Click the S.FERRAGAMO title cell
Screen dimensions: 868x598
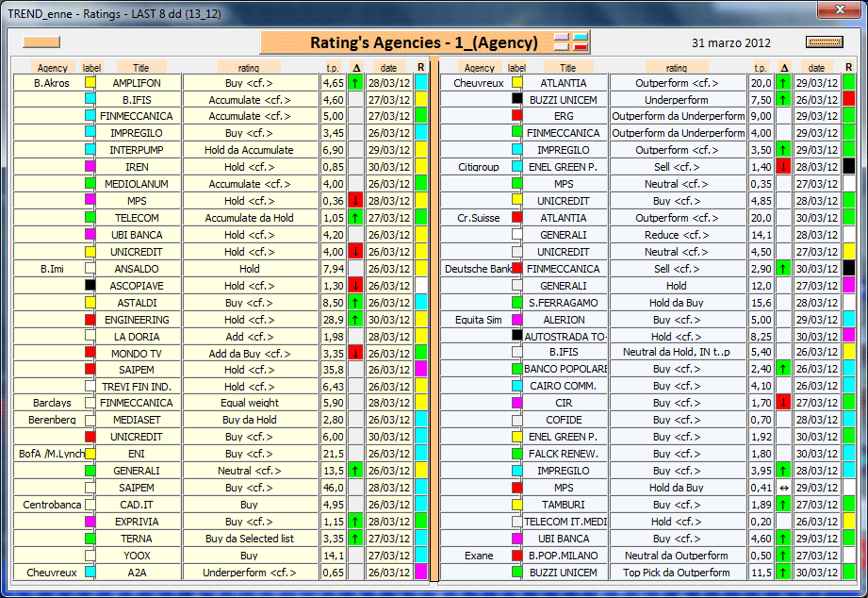pos(565,303)
